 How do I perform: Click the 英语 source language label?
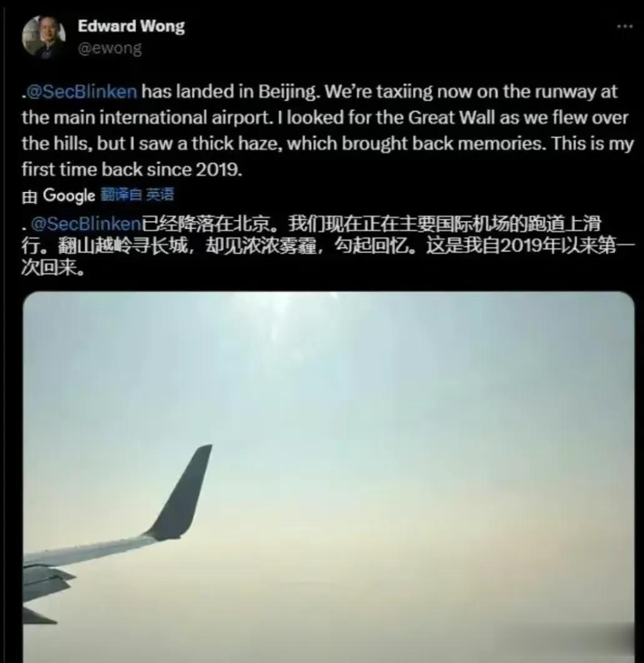[160, 195]
